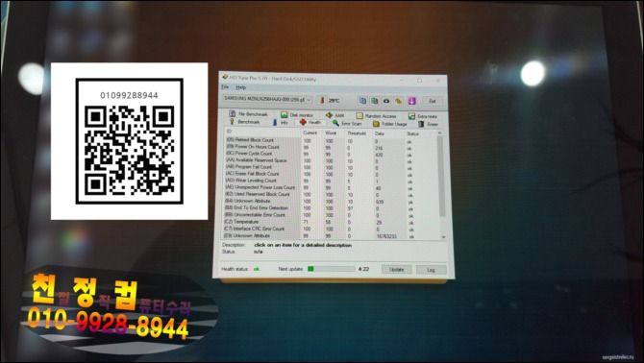The width and height of the screenshot is (644, 363).
Task: Click the Next update progress bar
Action: pos(331,269)
